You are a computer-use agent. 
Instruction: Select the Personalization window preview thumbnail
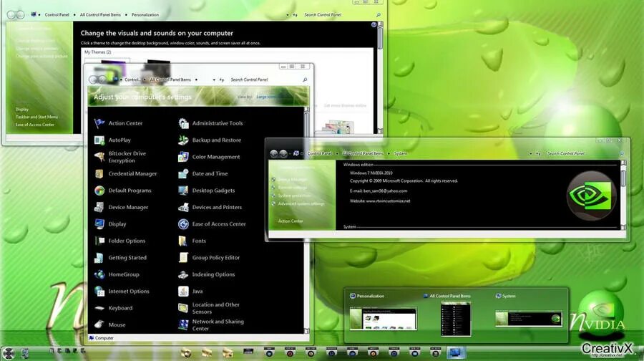383,318
